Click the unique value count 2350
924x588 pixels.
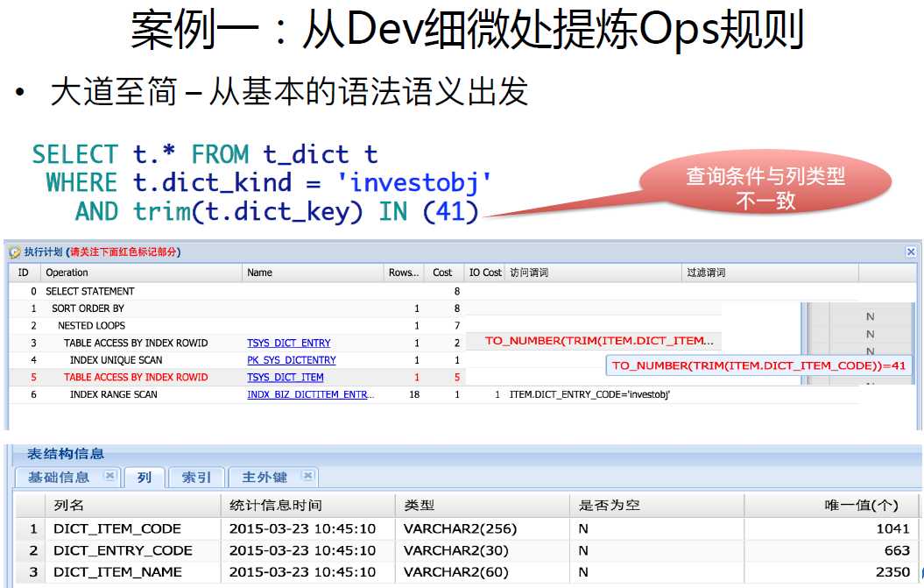pos(892,572)
